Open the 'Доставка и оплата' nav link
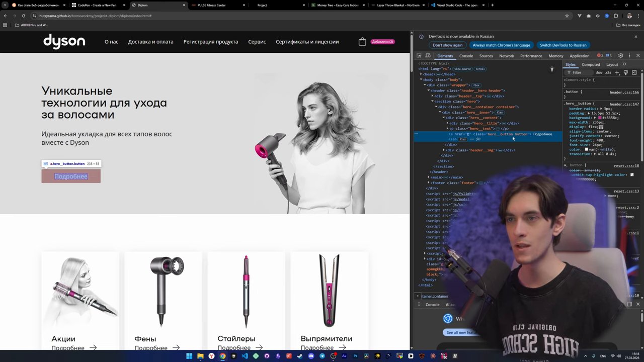The width and height of the screenshot is (644, 362). (x=150, y=42)
